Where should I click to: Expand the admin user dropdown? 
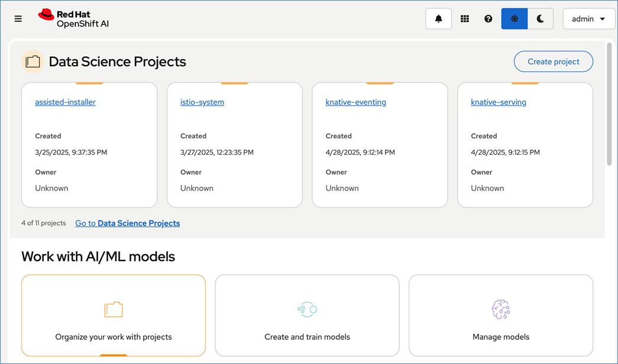click(588, 18)
